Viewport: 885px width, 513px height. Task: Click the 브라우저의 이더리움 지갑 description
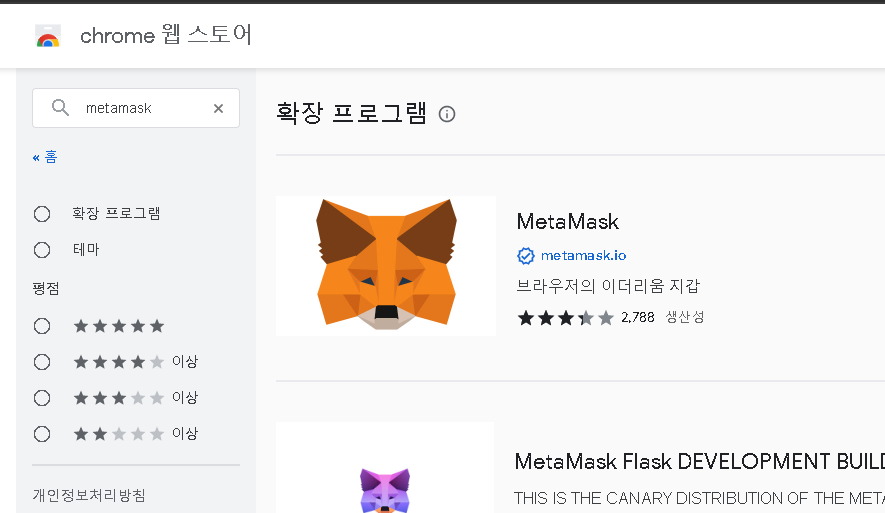point(608,286)
